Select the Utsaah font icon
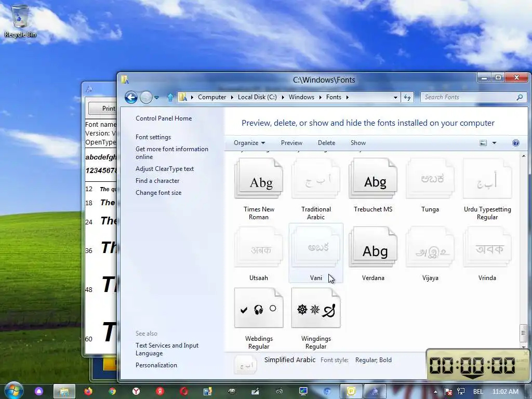 pos(259,247)
